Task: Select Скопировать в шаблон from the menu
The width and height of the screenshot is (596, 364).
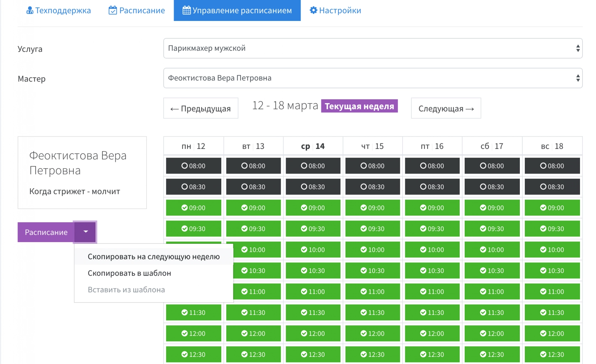Action: pyautogui.click(x=130, y=273)
